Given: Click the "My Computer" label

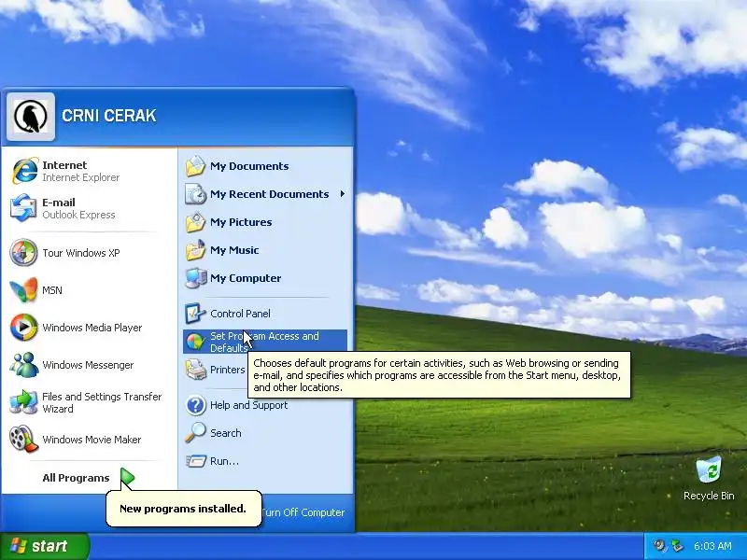Looking at the screenshot, I should pos(246,278).
